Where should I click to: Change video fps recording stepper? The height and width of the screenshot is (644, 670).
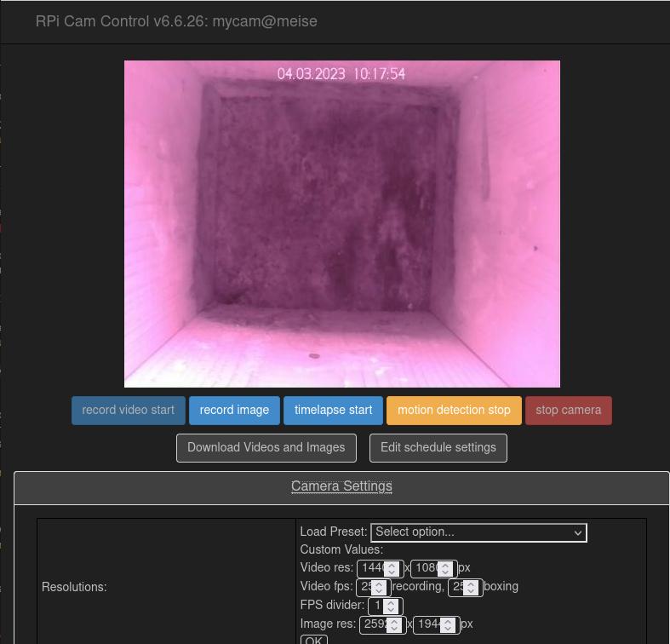(379, 588)
